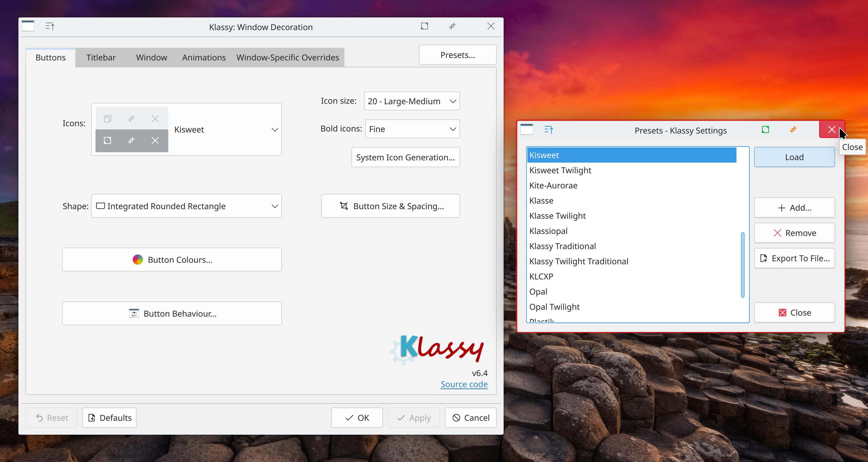Confirm with the OK button
The image size is (868, 462).
[x=357, y=418]
